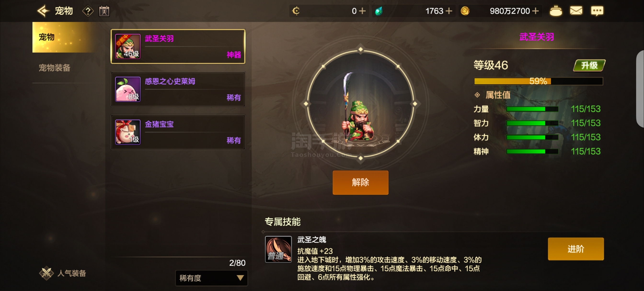
Task: Open the chat bubble icon
Action: tap(597, 11)
